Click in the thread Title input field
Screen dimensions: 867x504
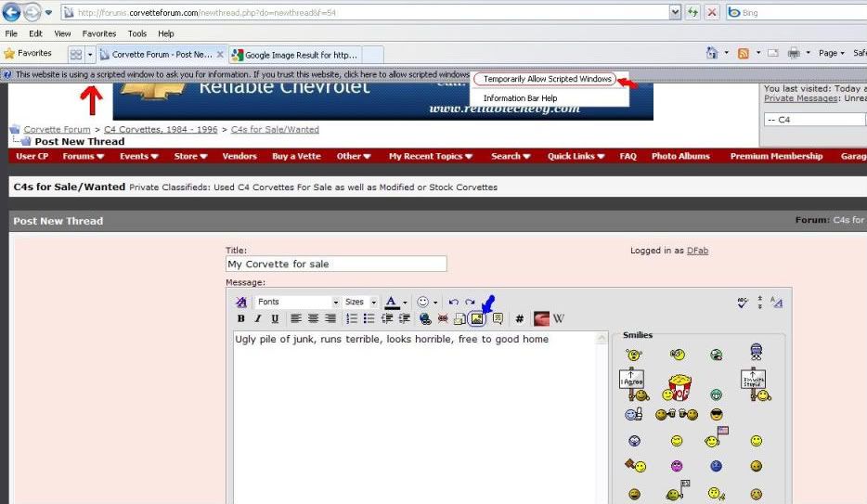click(336, 265)
